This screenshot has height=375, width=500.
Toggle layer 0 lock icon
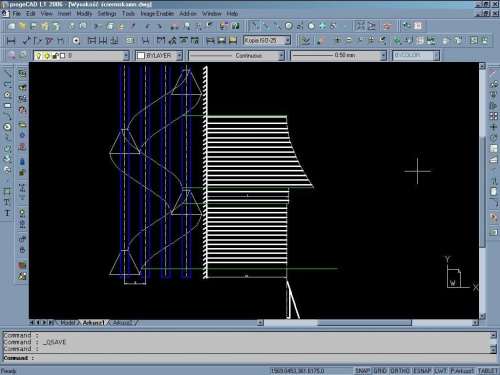click(x=55, y=56)
